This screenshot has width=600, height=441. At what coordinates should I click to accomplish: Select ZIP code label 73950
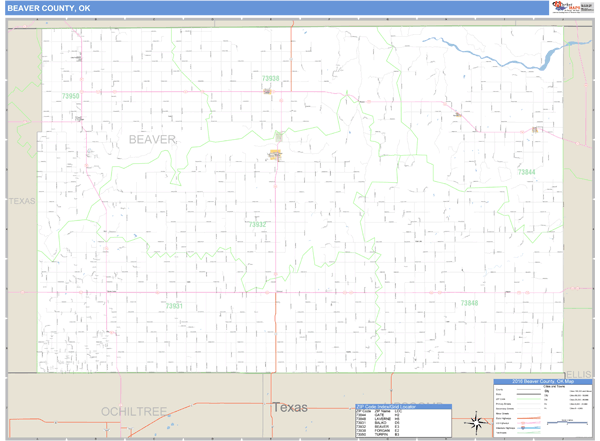pyautogui.click(x=70, y=96)
